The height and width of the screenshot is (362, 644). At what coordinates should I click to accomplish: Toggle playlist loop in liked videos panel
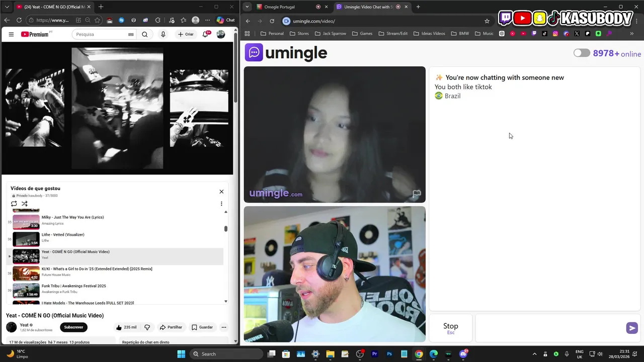(x=14, y=204)
